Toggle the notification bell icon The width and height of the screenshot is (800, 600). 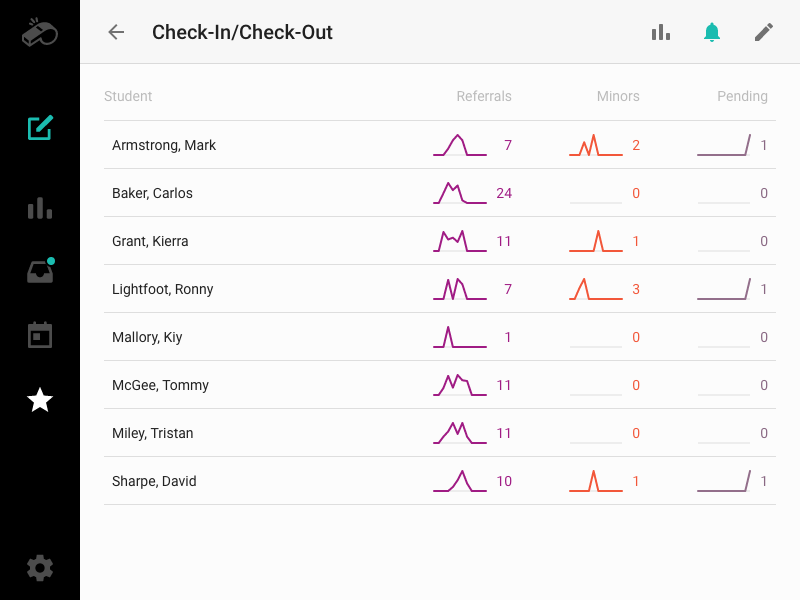tap(712, 32)
